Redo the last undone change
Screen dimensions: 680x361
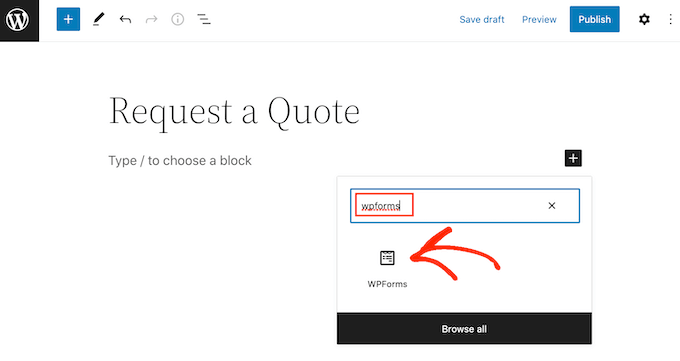[x=151, y=20]
